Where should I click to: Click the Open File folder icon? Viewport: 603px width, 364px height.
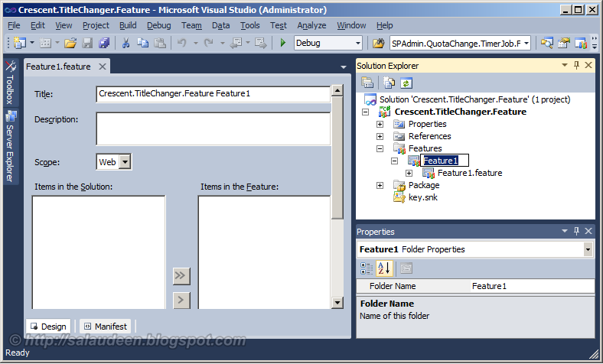(70, 43)
